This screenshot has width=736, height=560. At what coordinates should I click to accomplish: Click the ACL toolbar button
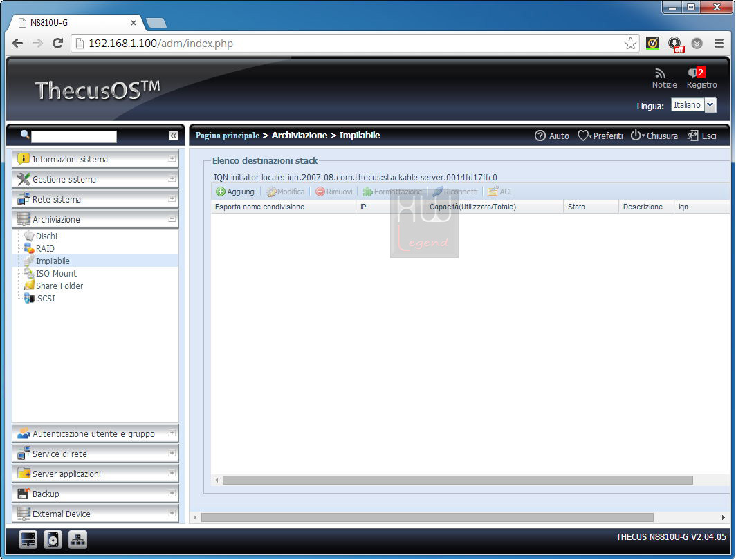pos(500,192)
